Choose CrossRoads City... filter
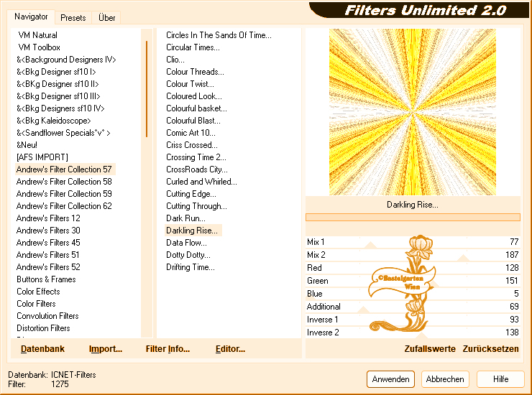The height and width of the screenshot is (395, 532). pyautogui.click(x=197, y=169)
